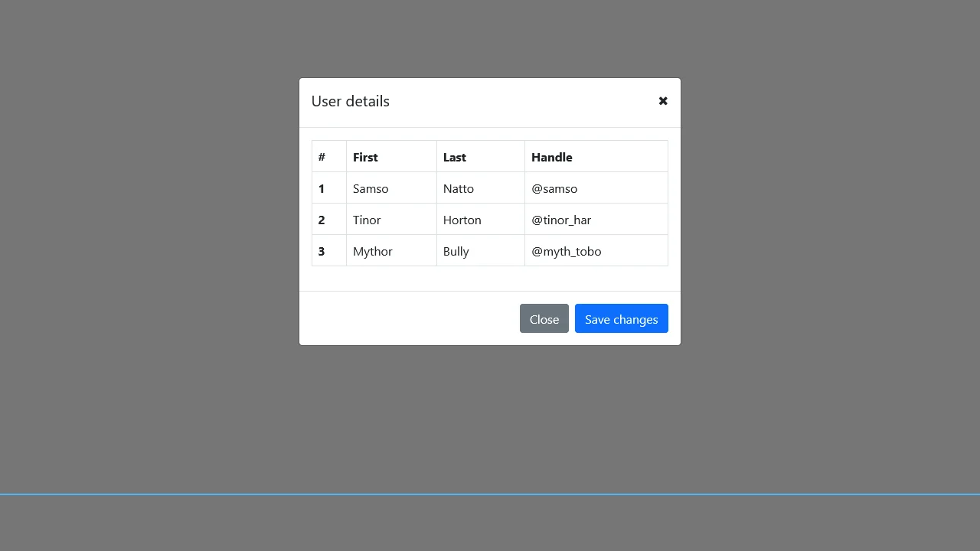Select the cell containing Bully
Screen dimensions: 980x551
(456, 251)
